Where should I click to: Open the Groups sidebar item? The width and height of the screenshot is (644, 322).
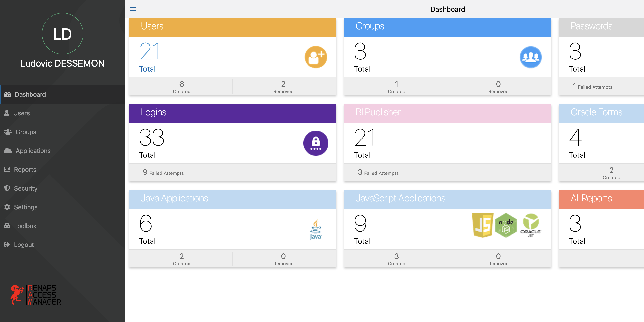[x=26, y=132]
